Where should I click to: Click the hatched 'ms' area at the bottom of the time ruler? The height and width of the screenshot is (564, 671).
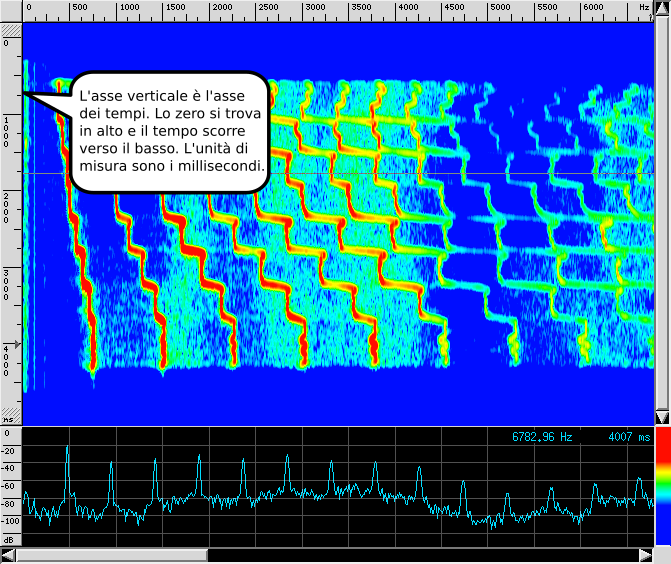coord(10,415)
